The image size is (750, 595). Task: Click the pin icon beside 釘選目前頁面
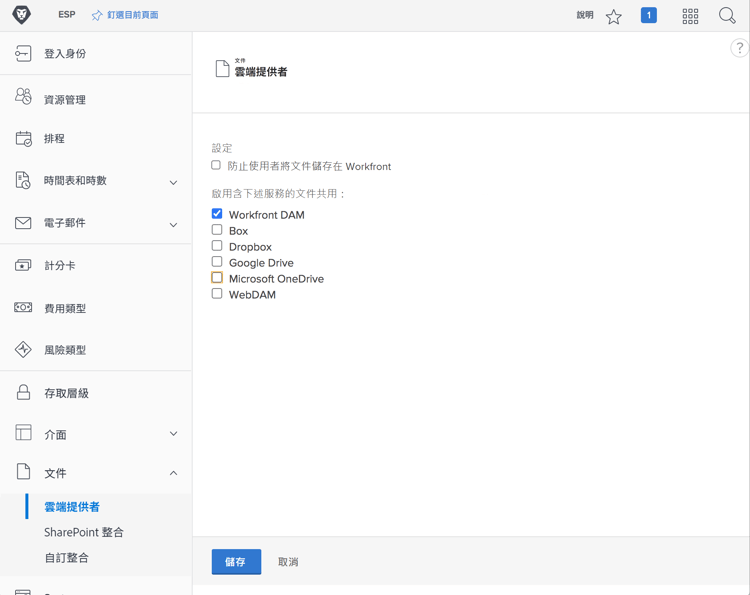click(x=97, y=15)
